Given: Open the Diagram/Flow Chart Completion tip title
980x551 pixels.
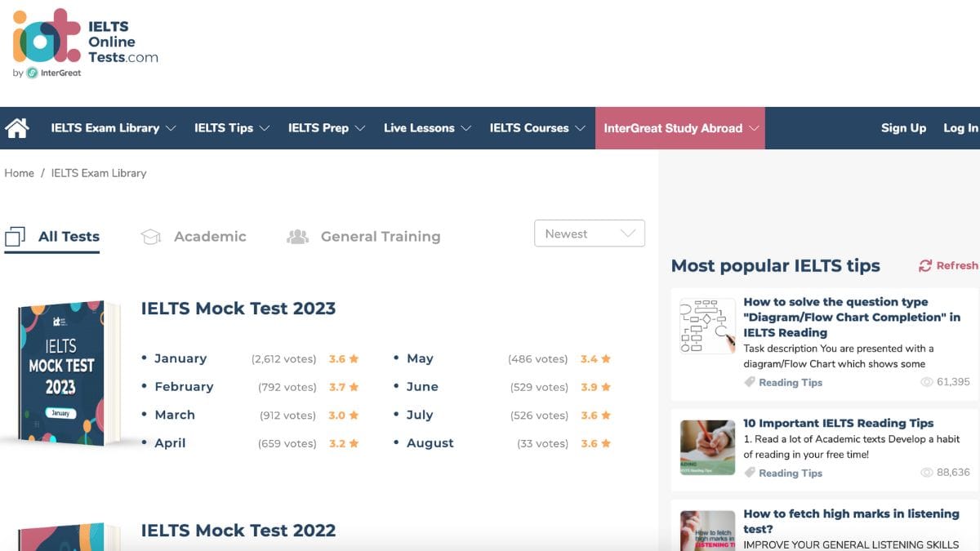Looking at the screenshot, I should click(852, 317).
